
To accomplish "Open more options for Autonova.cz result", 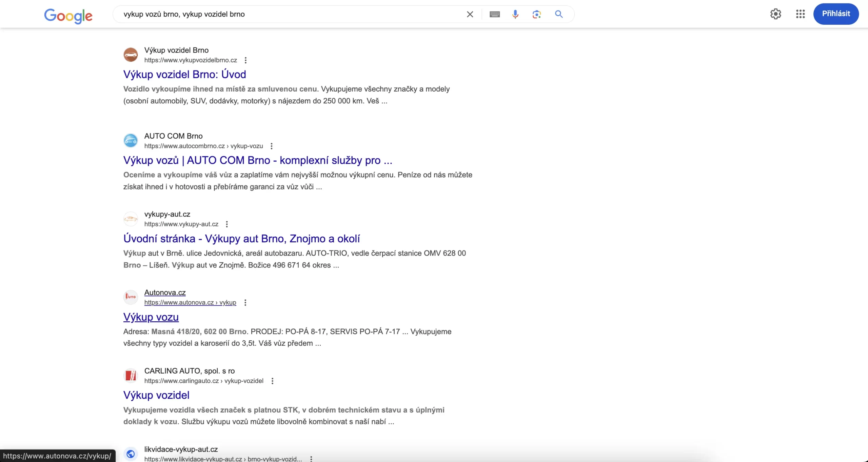I will [245, 302].
